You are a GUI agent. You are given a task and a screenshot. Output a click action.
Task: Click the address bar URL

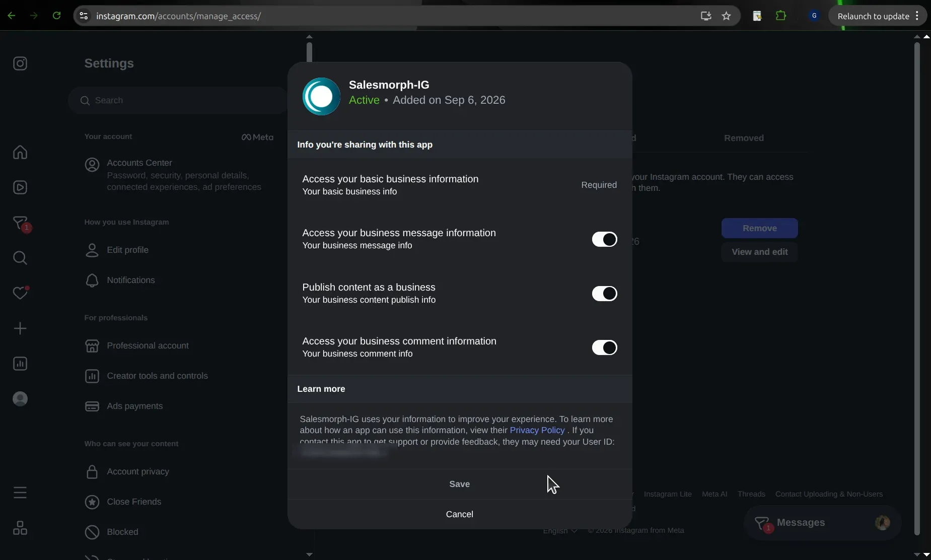tap(179, 16)
